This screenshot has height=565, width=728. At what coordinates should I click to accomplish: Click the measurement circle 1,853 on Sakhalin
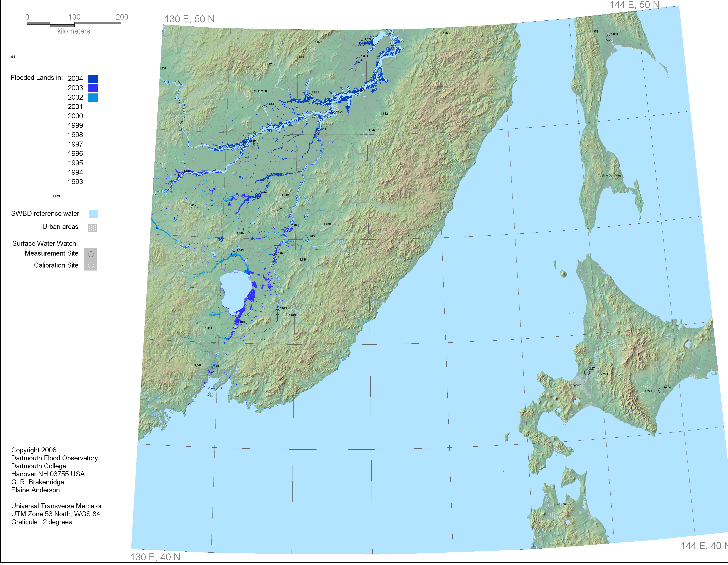[x=608, y=38]
